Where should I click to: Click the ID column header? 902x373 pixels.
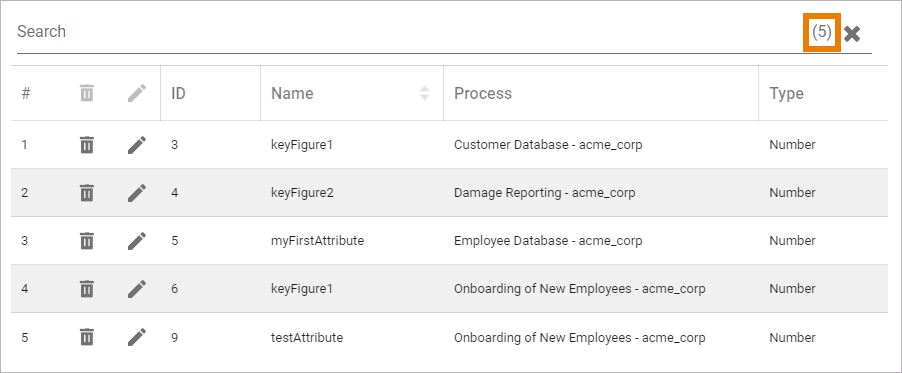pos(178,93)
